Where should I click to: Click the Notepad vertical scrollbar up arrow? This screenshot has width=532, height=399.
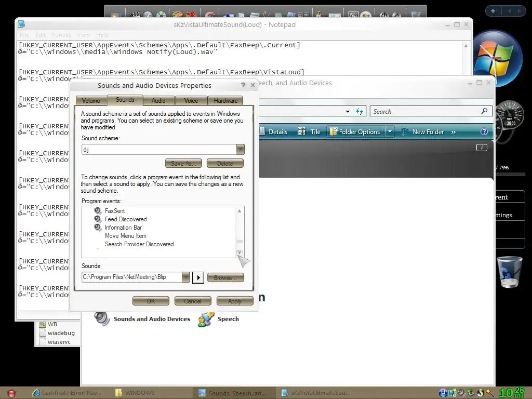pos(466,45)
